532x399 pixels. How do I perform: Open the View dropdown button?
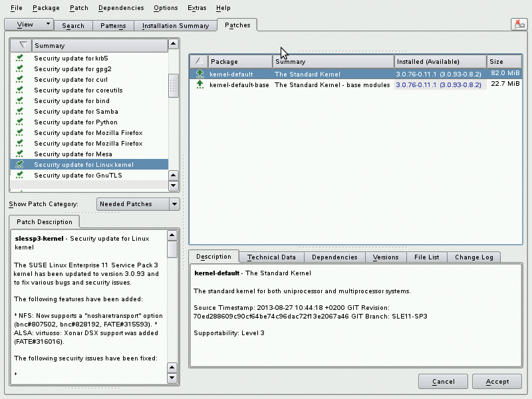tap(29, 25)
